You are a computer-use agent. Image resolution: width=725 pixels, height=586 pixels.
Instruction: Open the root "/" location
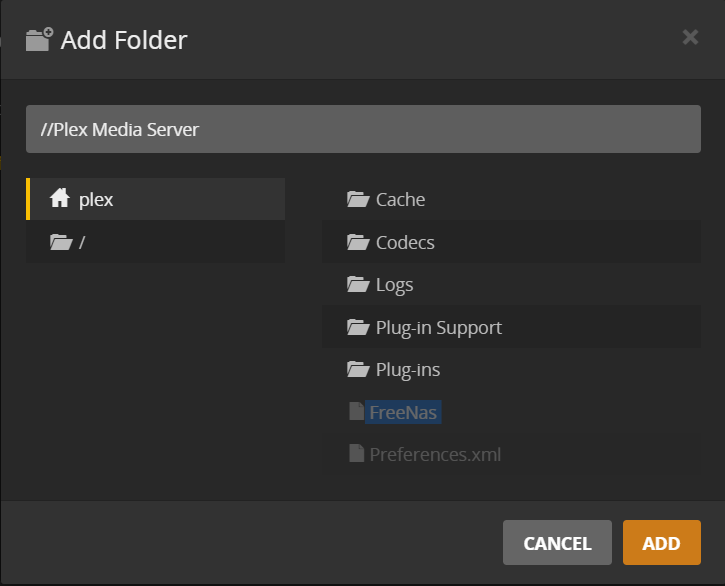[x=82, y=242]
